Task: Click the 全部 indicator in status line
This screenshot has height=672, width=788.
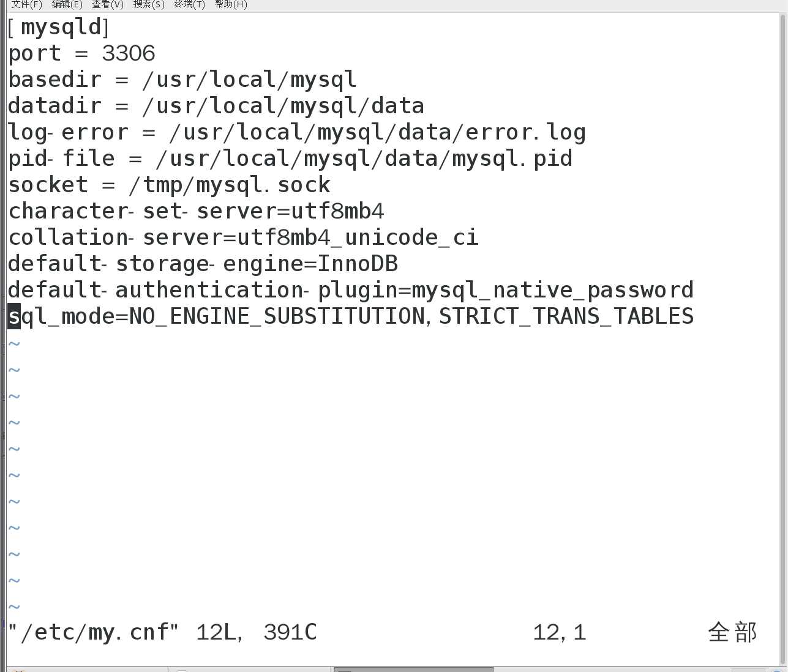Action: [731, 632]
